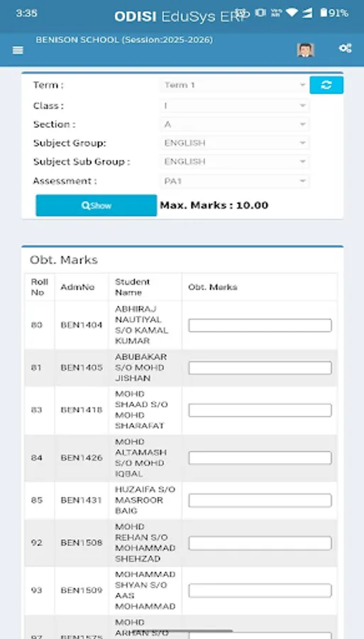Open the Section dropdown
This screenshot has width=364, height=639.
(x=234, y=124)
